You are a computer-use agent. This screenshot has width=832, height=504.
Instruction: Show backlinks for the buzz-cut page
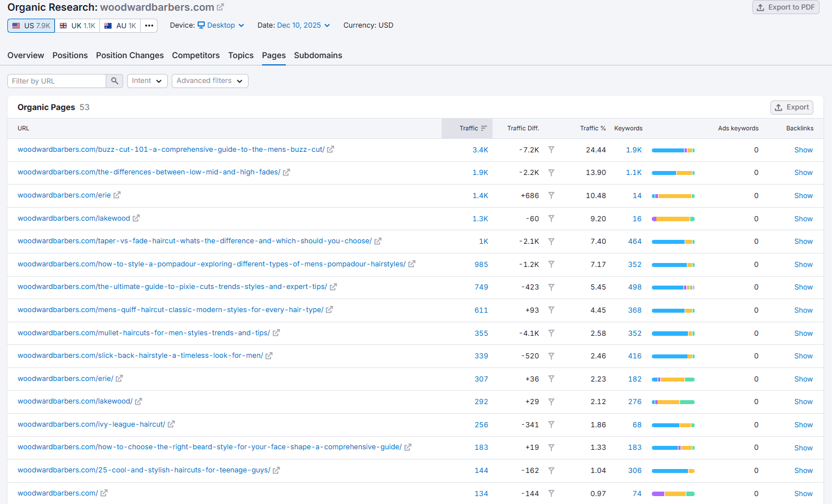pos(803,150)
